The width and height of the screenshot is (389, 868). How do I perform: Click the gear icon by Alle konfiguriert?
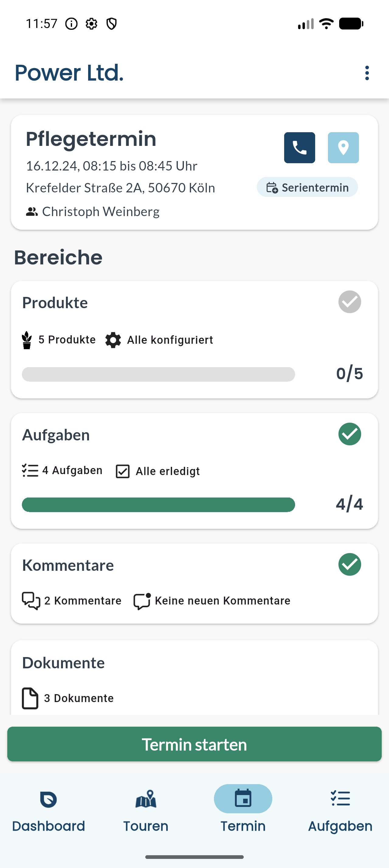pyautogui.click(x=113, y=340)
